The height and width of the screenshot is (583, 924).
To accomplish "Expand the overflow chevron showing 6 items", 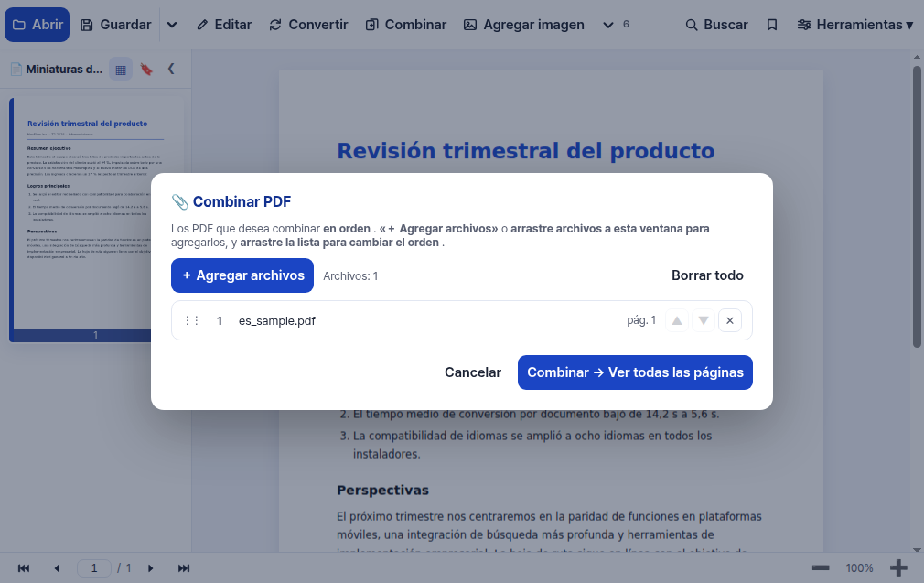I will click(x=608, y=25).
